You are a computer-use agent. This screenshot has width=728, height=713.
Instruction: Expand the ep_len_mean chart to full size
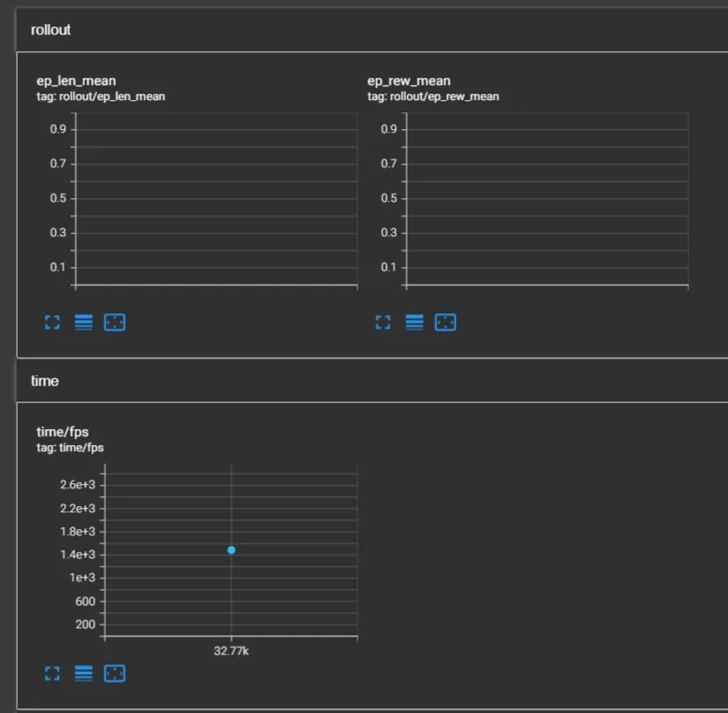pyautogui.click(x=52, y=322)
